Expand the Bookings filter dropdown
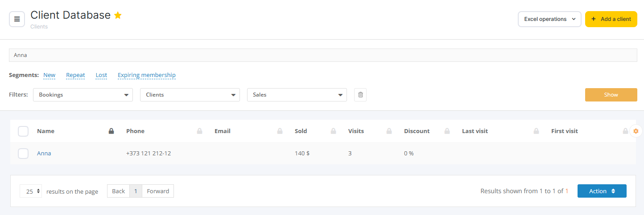Viewport: 644px width, 215px height. [x=83, y=95]
